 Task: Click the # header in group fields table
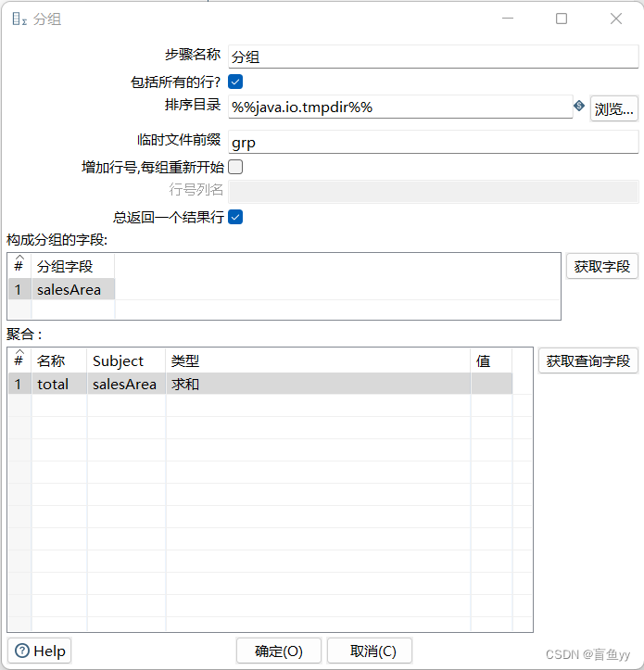point(19,266)
